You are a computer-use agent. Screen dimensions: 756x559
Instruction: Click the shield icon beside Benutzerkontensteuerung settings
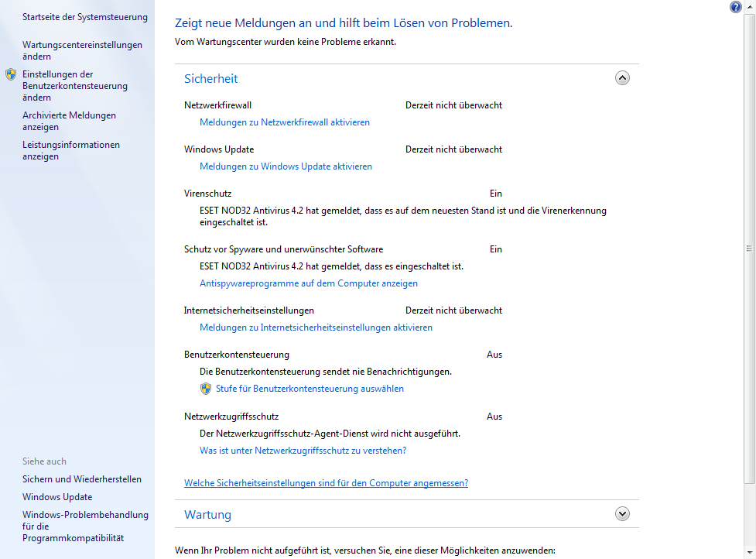(x=11, y=75)
